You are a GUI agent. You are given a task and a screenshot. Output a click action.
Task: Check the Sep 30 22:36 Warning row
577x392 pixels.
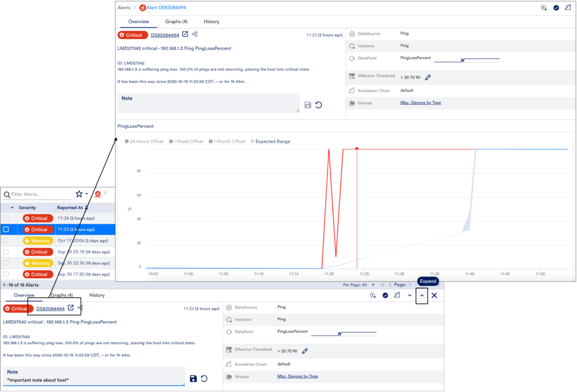[6, 263]
